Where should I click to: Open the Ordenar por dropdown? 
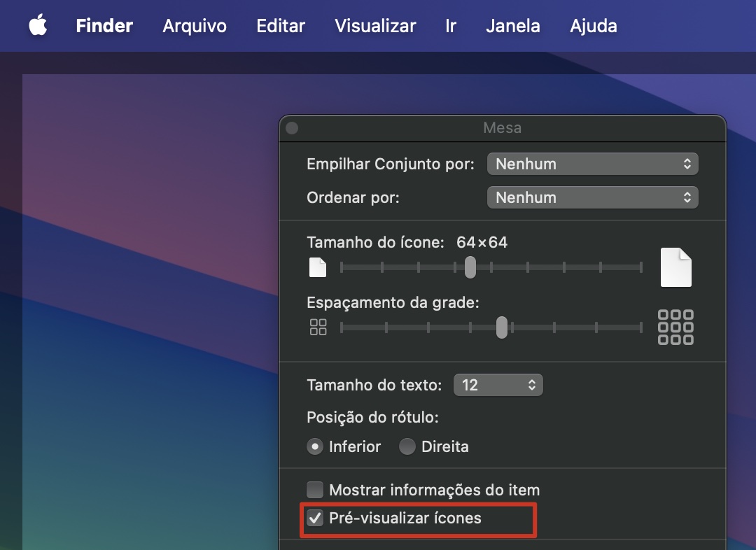pos(592,197)
